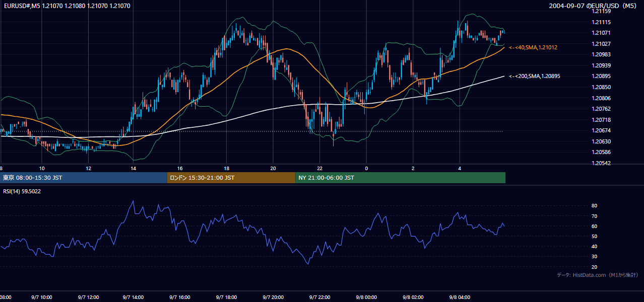This screenshot has height=302, width=644.
Task: Click price axis value 1.20718
Action: click(602, 120)
